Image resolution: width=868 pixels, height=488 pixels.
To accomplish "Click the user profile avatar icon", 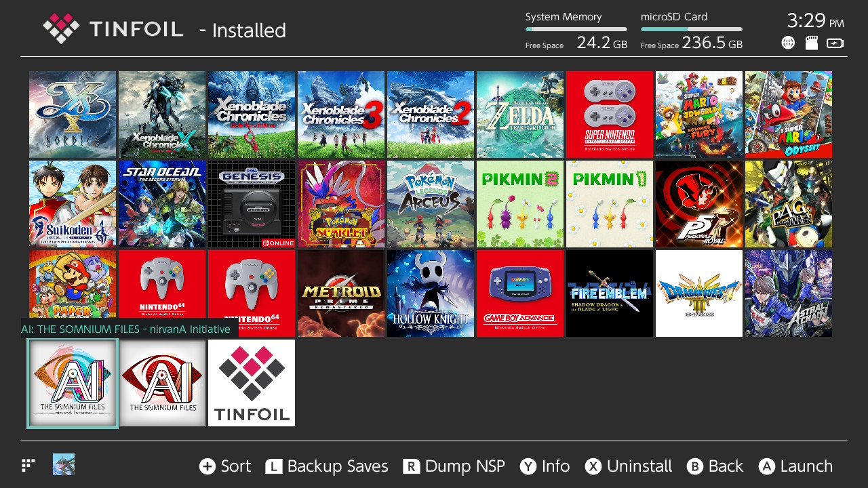I will (x=64, y=464).
